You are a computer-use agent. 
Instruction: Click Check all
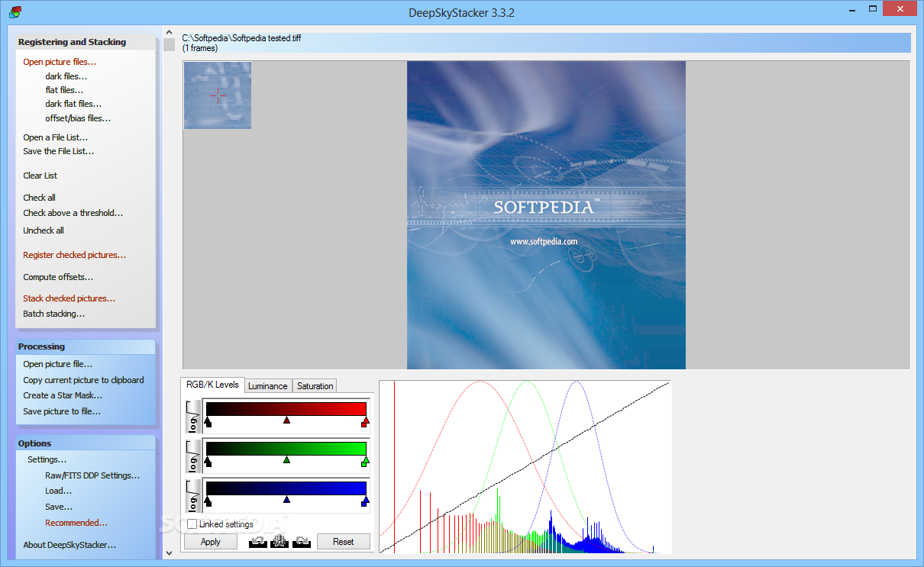click(39, 198)
